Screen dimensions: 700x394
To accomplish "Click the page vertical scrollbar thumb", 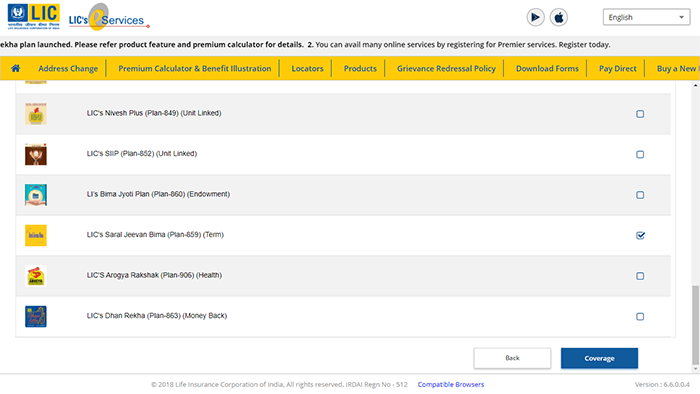I will pos(695,325).
